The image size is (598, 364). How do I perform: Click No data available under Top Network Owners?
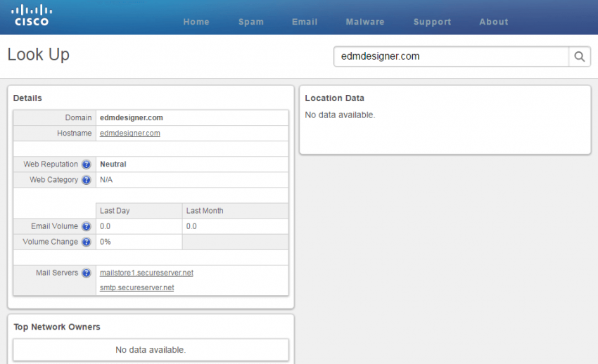[x=151, y=350]
